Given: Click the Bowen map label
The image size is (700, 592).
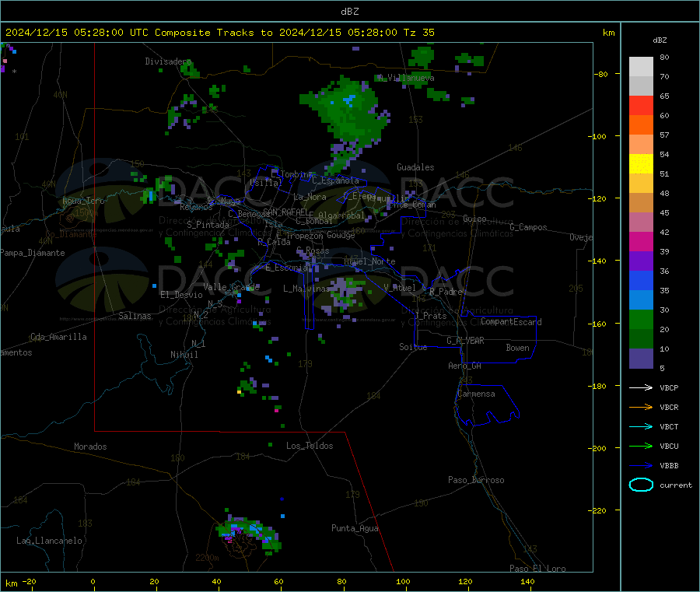Looking at the screenshot, I should pos(517,348).
